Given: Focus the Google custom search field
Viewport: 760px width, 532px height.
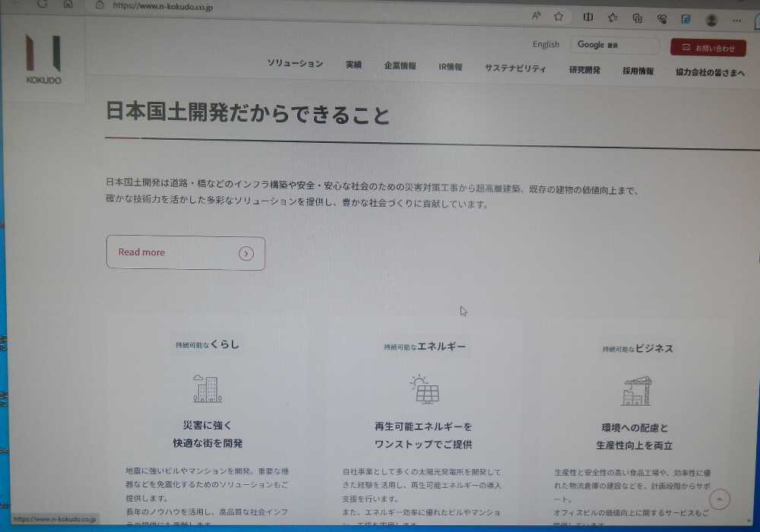Looking at the screenshot, I should (x=615, y=45).
